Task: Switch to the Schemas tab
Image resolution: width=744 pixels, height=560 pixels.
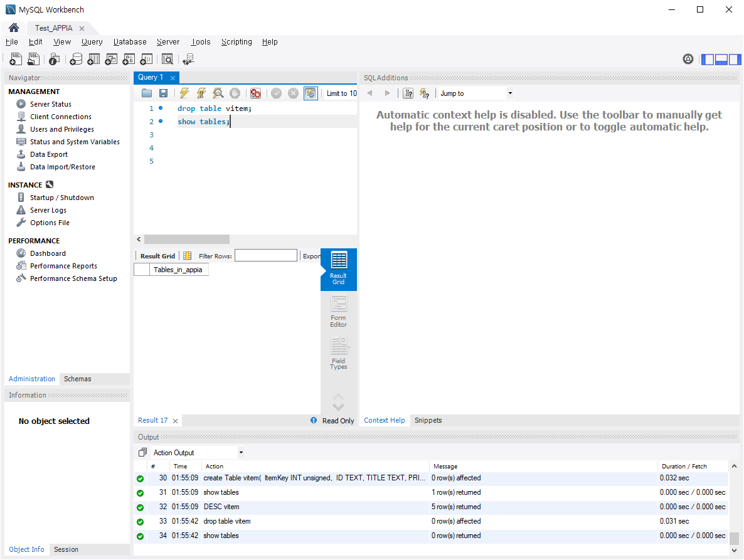Action: pyautogui.click(x=77, y=379)
